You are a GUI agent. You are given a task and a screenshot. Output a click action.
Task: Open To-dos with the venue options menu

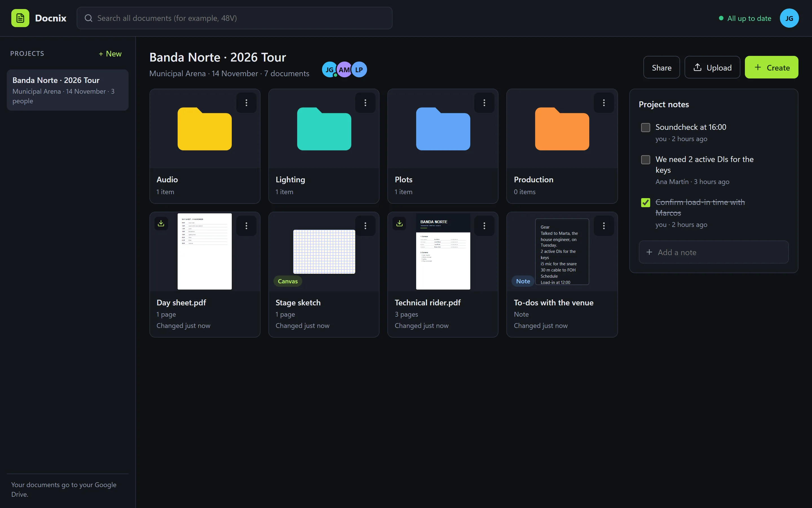(x=604, y=226)
